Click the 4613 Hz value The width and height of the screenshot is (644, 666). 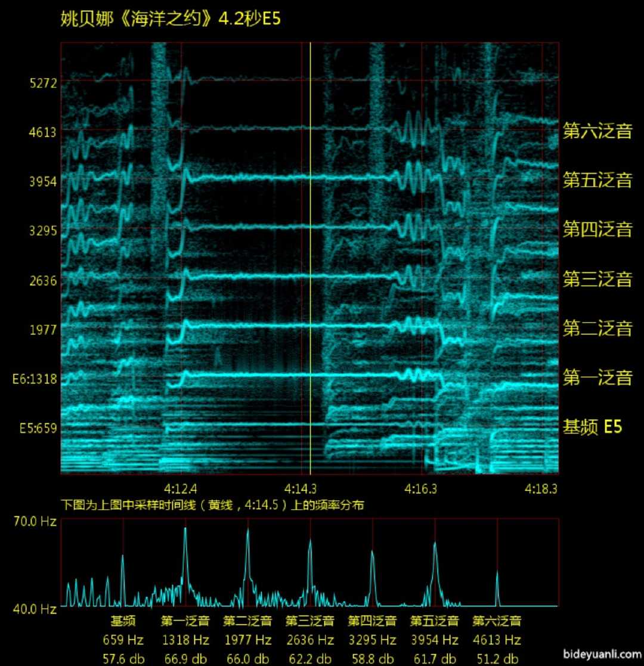(x=497, y=640)
